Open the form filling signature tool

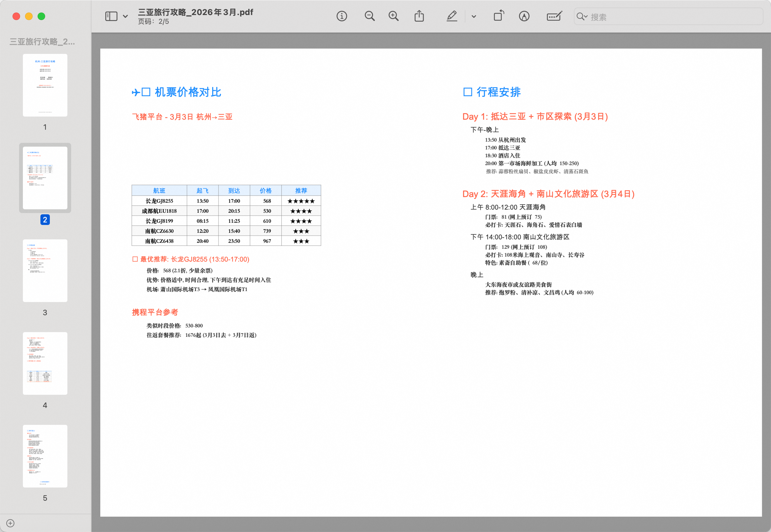coord(554,16)
